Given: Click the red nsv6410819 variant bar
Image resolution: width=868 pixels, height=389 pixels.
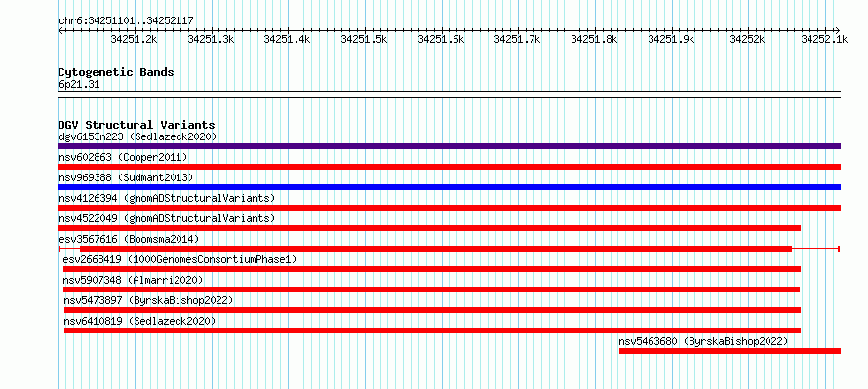Looking at the screenshot, I should click(432, 331).
